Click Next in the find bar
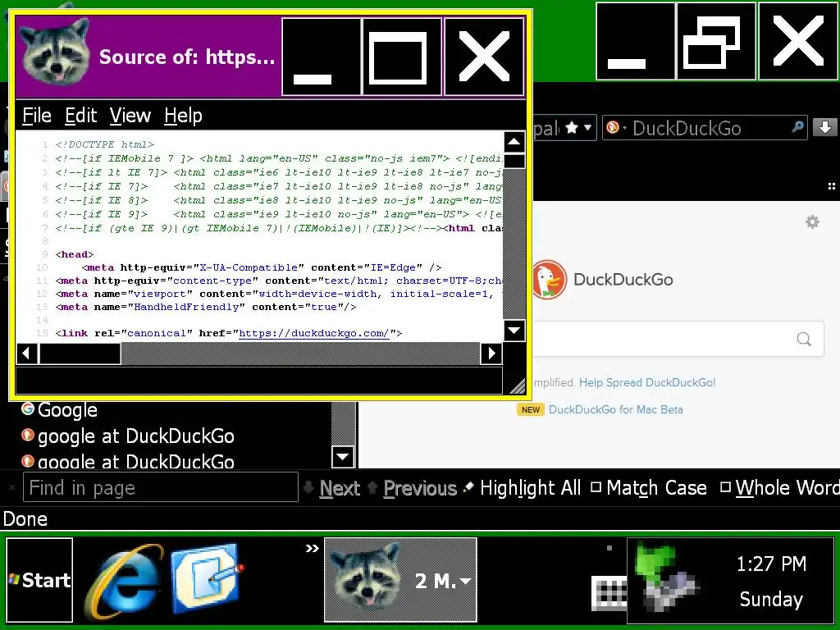 click(332, 488)
